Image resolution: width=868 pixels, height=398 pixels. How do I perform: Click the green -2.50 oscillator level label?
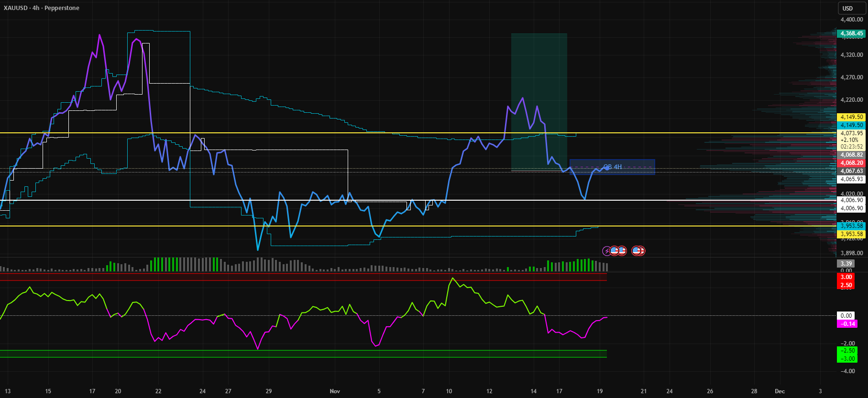coord(847,351)
